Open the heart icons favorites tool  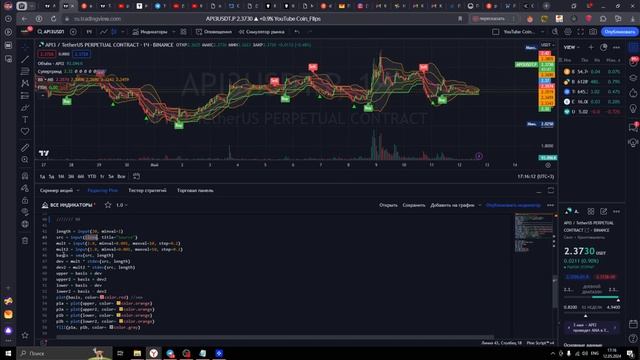[25, 131]
